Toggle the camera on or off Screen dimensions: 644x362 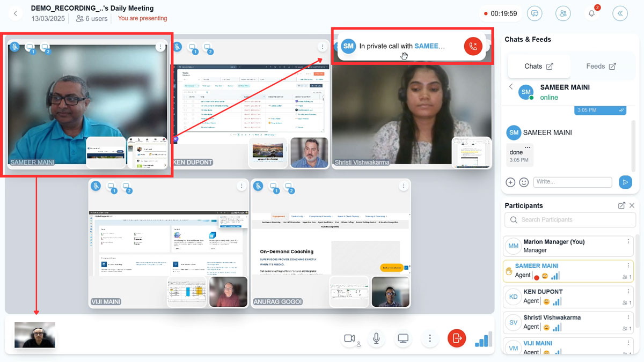[x=349, y=338]
